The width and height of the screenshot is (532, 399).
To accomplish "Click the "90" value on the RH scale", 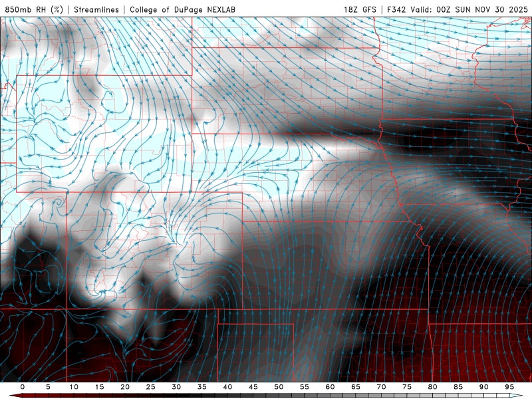I will click(x=484, y=387).
